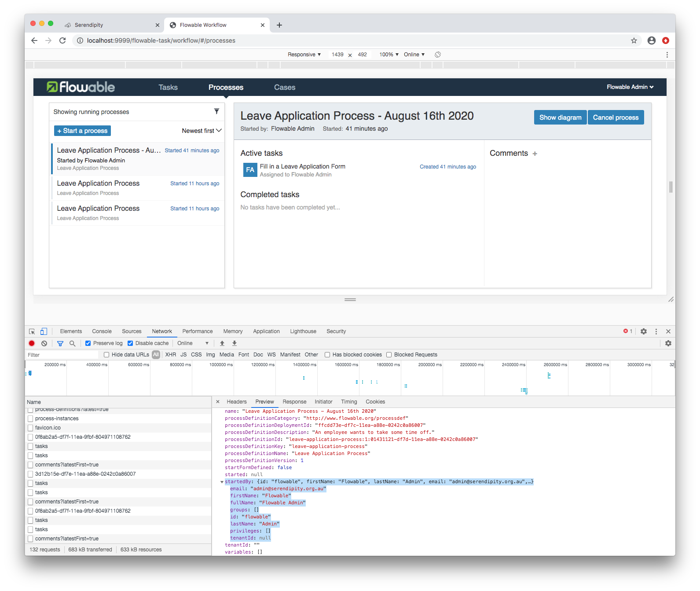Toggle the device toolbar icon

click(x=44, y=331)
